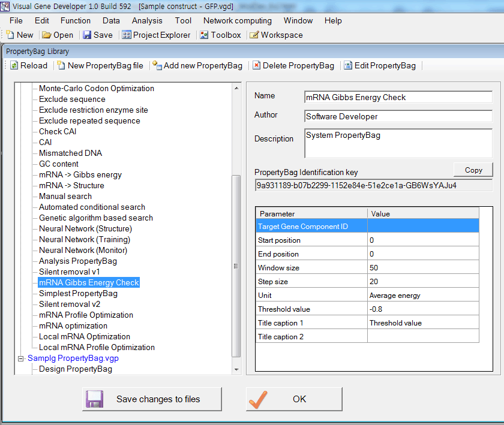Click in the Author input field
This screenshot has width=504, height=425.
pos(398,116)
